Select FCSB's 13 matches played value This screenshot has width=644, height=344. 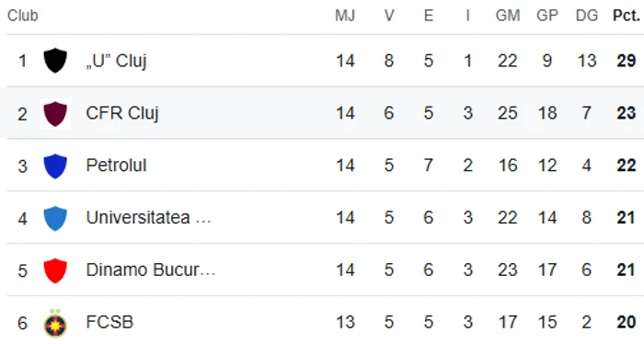345,322
